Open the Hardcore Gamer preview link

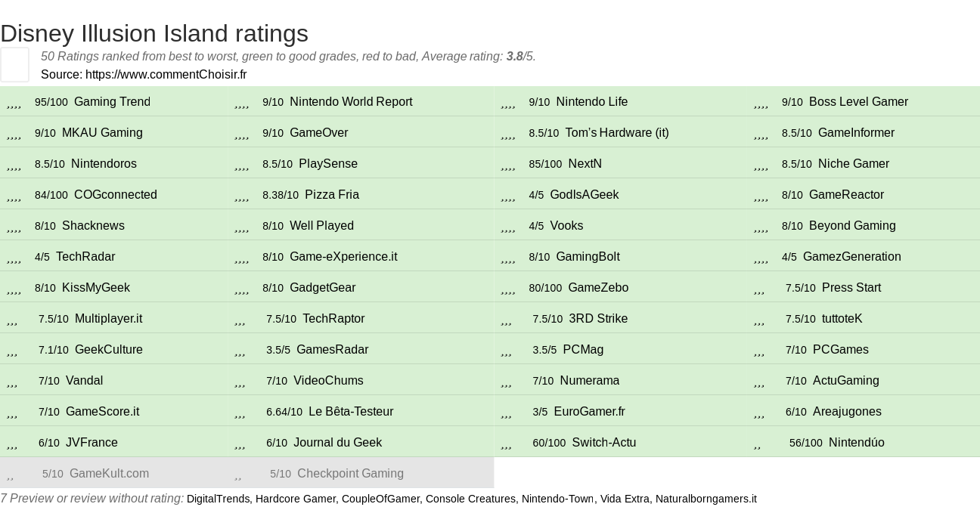point(296,499)
